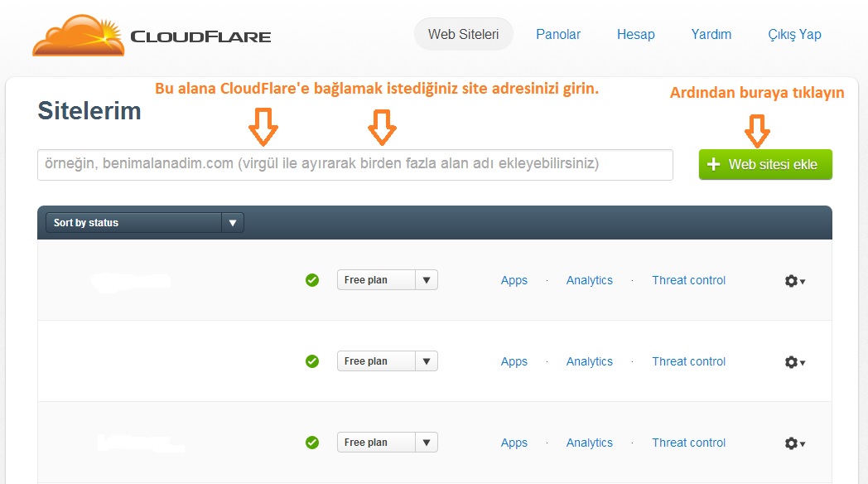The height and width of the screenshot is (484, 868).
Task: Click the green status checkmark on the first site
Action: [x=312, y=279]
